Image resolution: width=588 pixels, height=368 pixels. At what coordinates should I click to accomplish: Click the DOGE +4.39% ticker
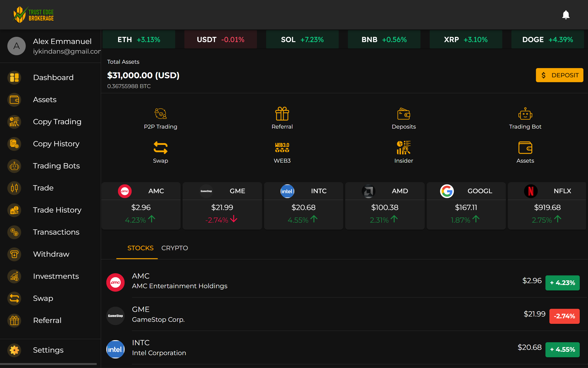click(548, 39)
